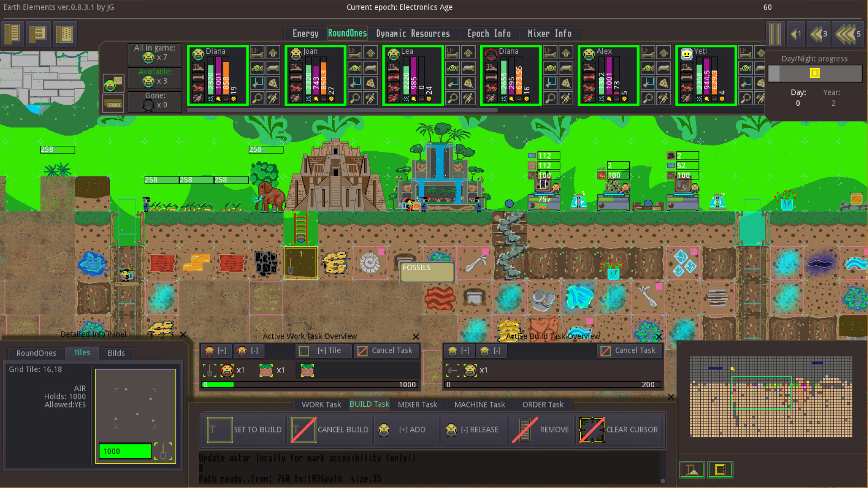
Task: Click Joan's pizza food icon
Action: point(371,83)
